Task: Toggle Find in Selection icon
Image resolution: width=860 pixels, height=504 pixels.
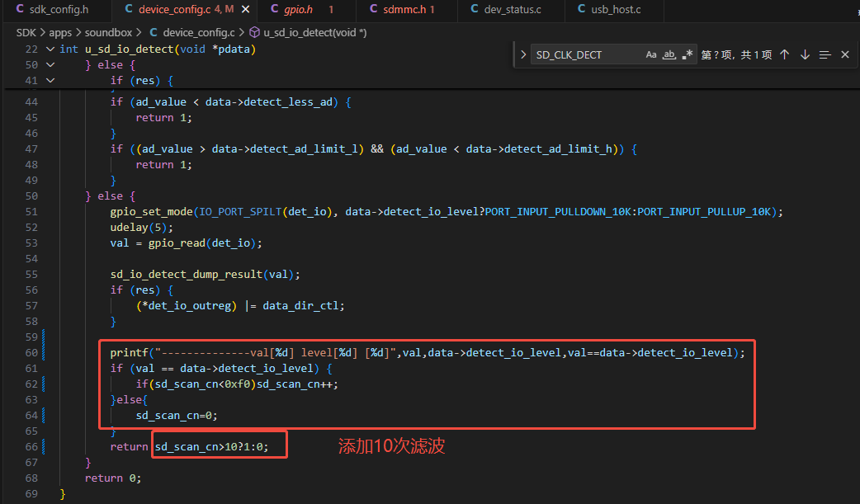Action: (825, 54)
